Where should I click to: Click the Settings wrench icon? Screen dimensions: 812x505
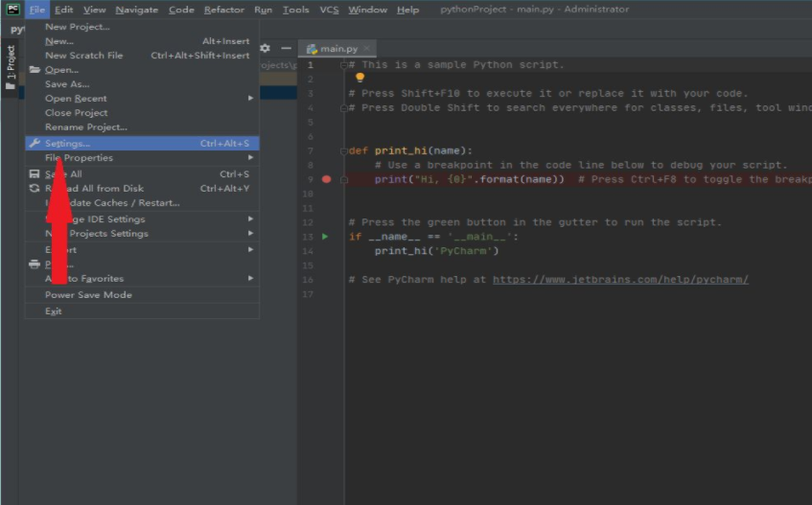35,143
